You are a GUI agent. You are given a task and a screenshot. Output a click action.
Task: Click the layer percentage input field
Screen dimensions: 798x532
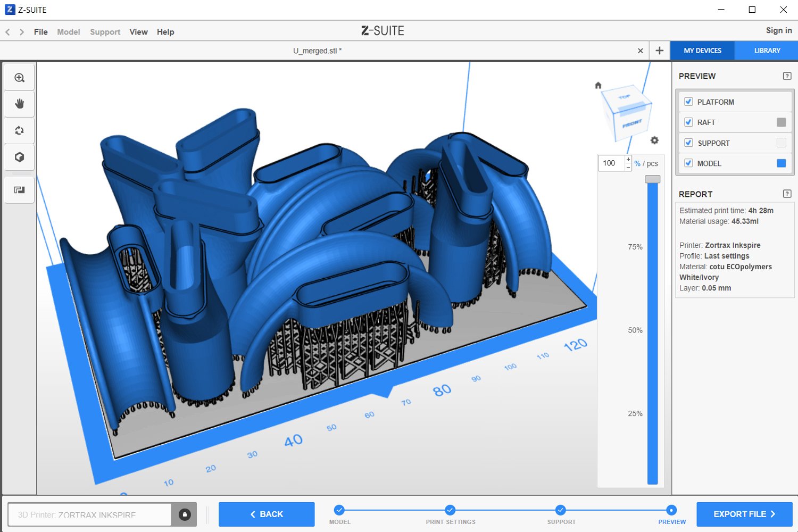(x=612, y=163)
